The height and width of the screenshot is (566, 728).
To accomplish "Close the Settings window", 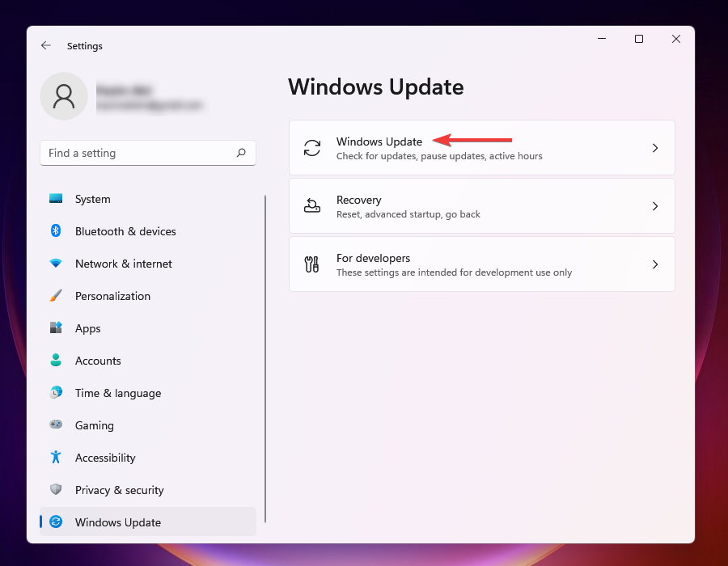I will [676, 39].
